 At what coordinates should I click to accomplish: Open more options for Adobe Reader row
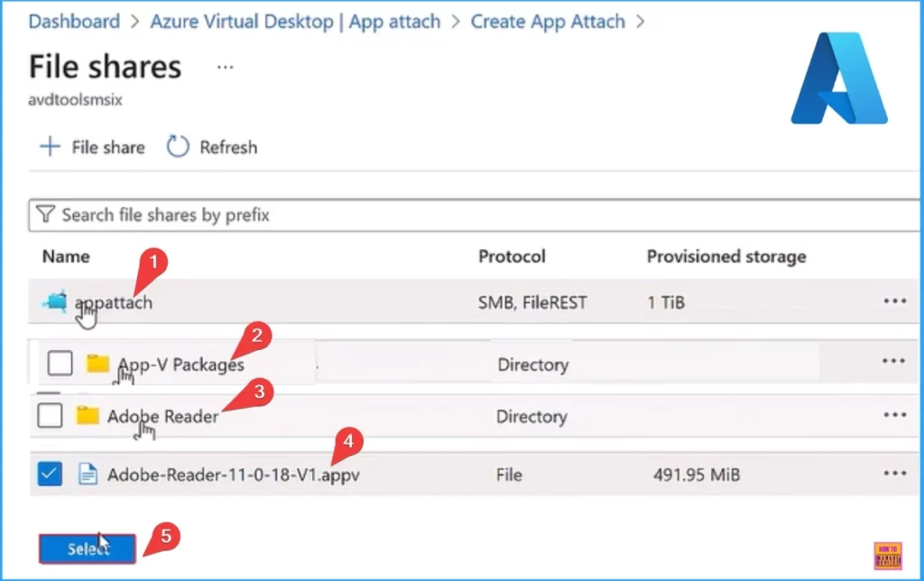coord(894,415)
